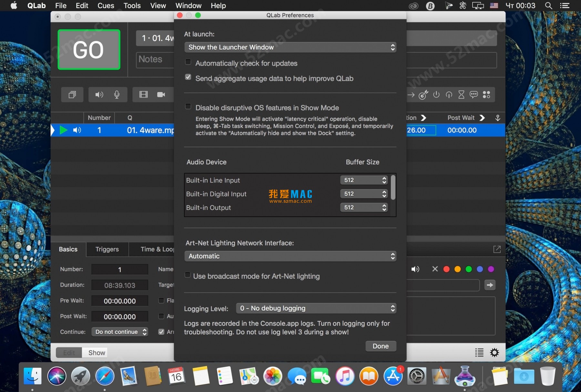Open the Tools menu
Viewport: 581px width, 392px height.
(x=132, y=5)
